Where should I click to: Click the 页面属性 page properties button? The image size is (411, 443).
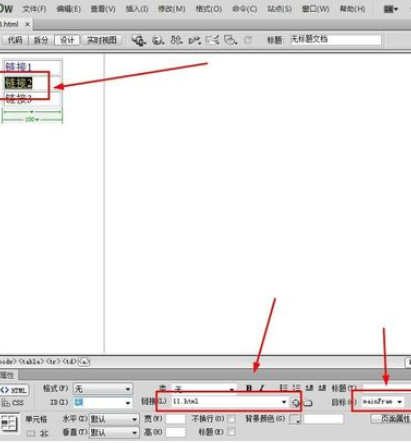(x=391, y=419)
